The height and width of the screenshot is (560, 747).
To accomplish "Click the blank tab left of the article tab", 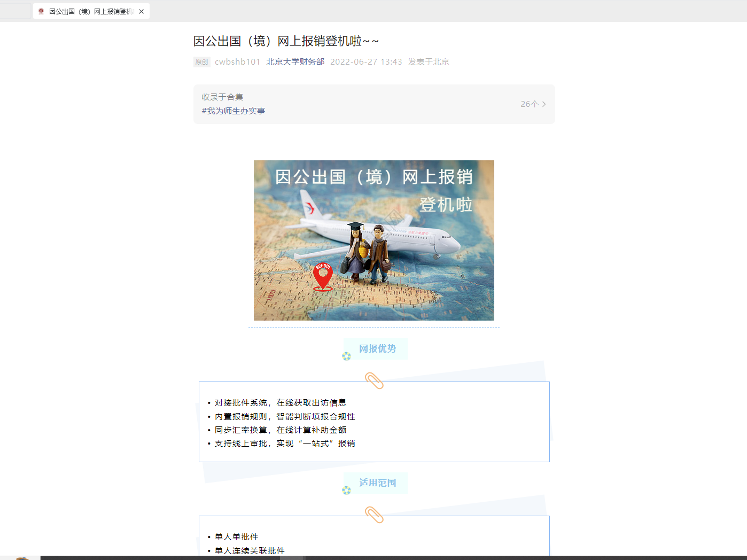I will pyautogui.click(x=15, y=11).
